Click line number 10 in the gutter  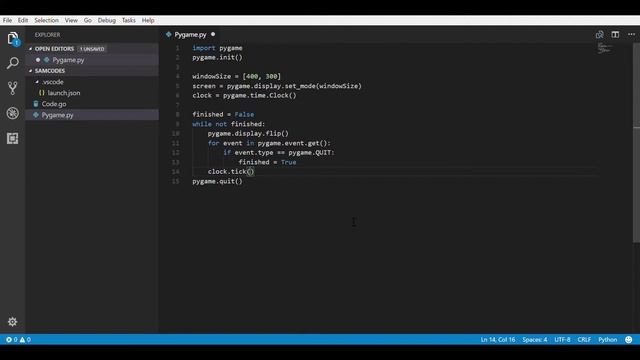176,133
